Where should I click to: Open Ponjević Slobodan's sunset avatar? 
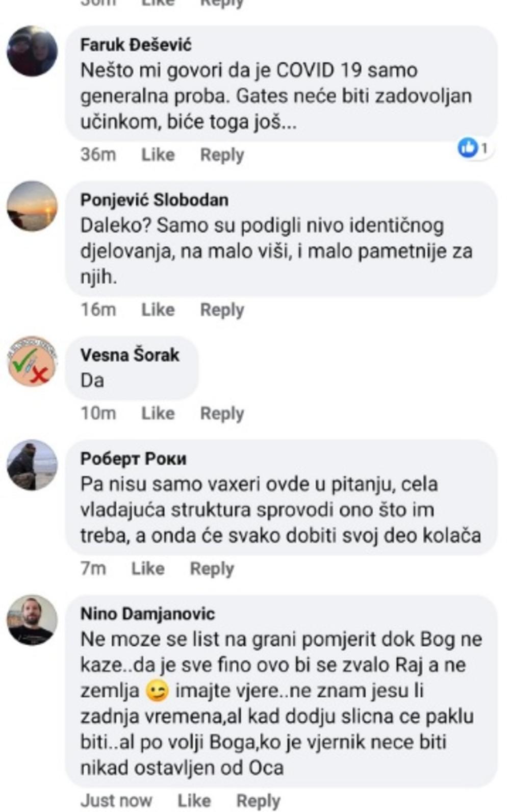pyautogui.click(x=32, y=206)
